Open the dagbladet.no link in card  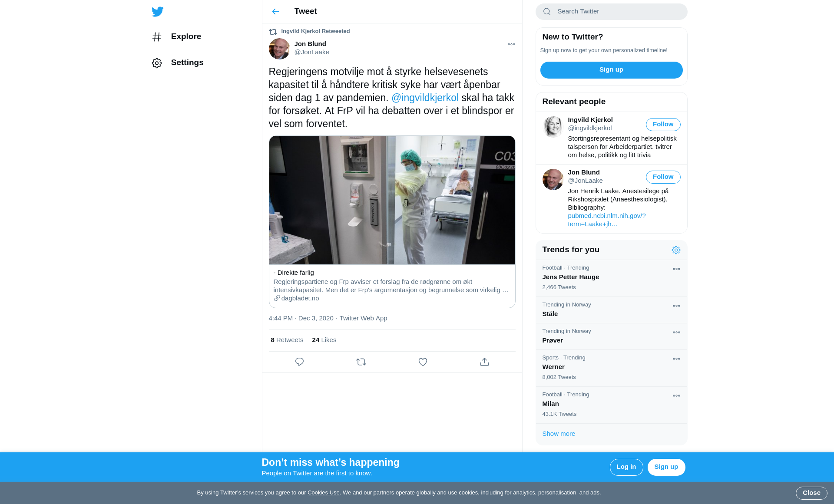[296, 298]
